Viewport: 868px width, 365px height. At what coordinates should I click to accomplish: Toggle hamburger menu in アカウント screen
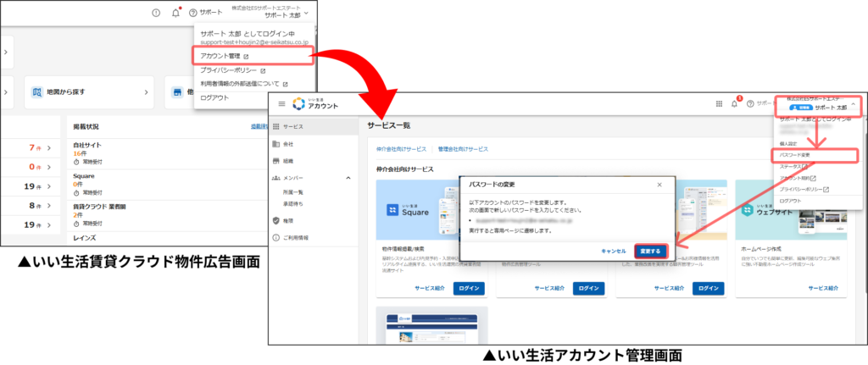pyautogui.click(x=281, y=103)
